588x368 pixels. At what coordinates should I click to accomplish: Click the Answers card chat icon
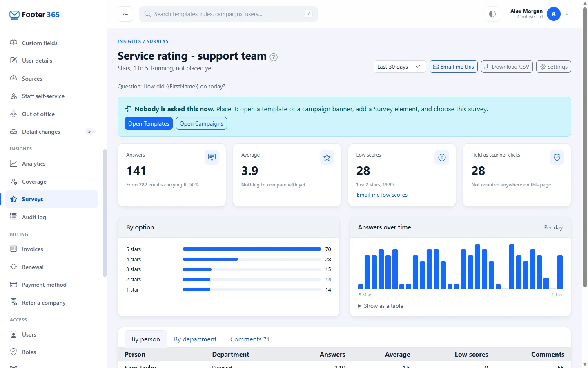[212, 157]
